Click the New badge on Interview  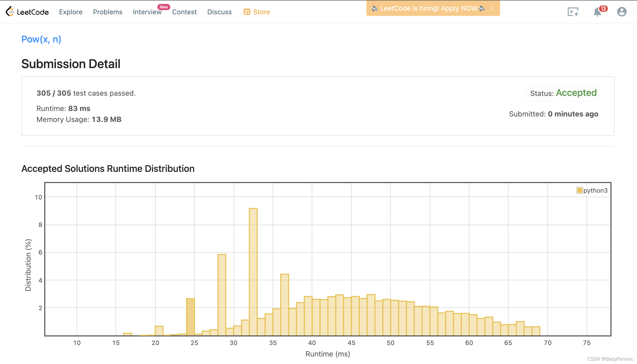tap(164, 7)
